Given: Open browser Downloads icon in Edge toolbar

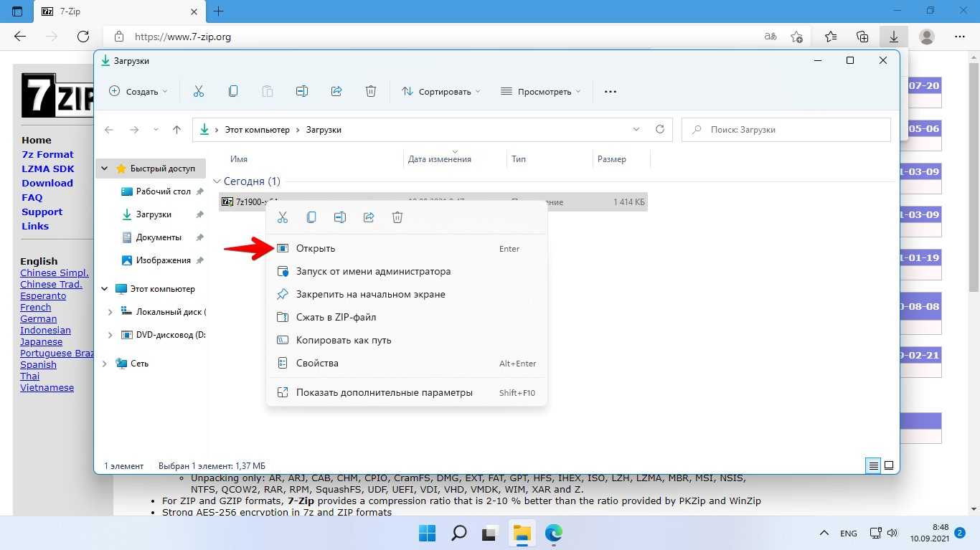Looking at the screenshot, I should point(894,37).
